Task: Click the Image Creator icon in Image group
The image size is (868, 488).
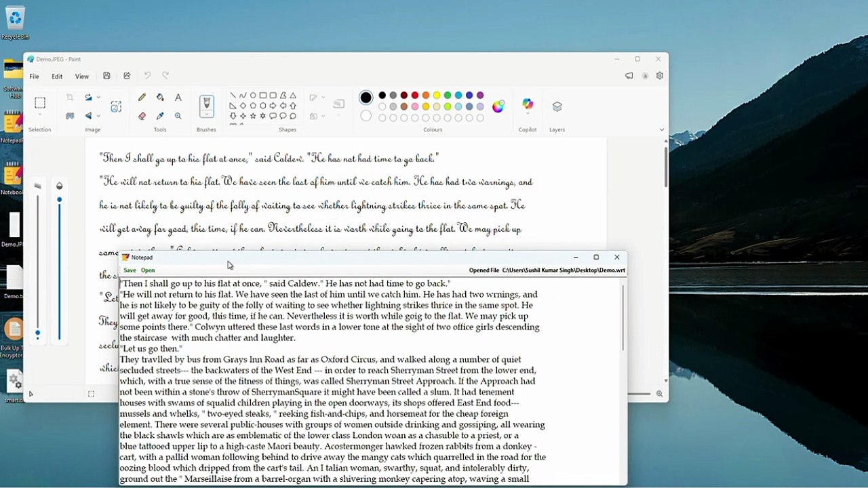Action: pos(116,106)
